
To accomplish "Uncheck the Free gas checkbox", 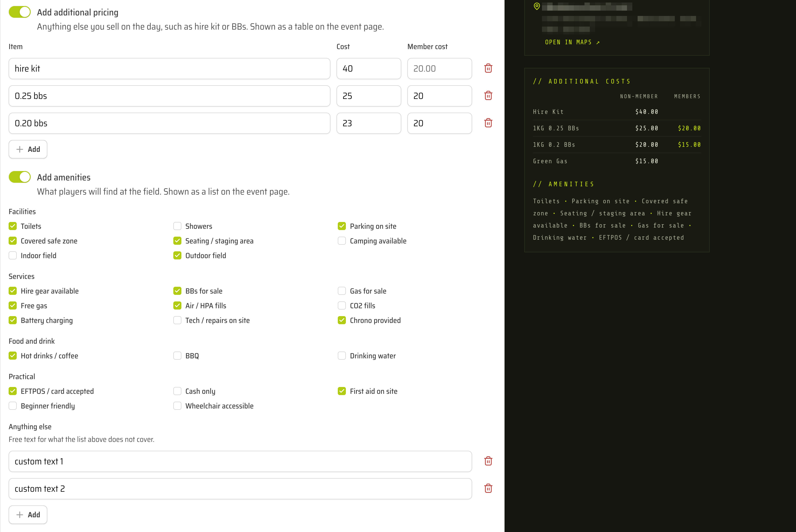I will coord(13,306).
